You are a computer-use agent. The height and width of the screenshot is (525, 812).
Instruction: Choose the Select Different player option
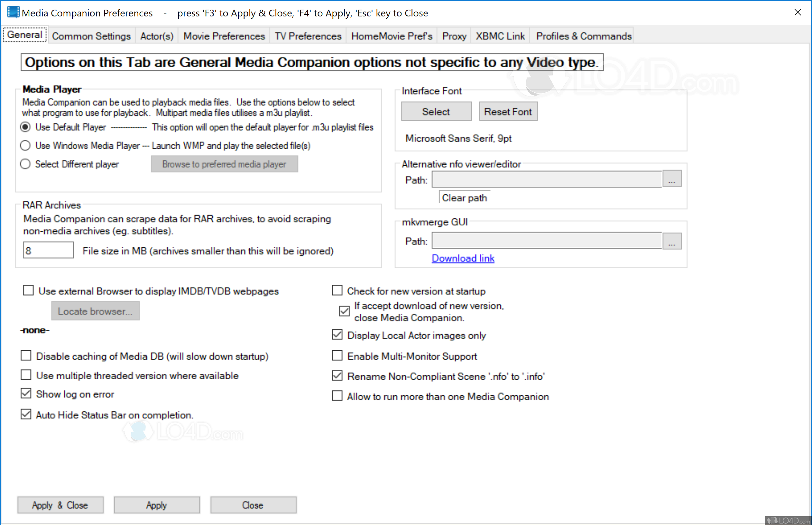(25, 164)
